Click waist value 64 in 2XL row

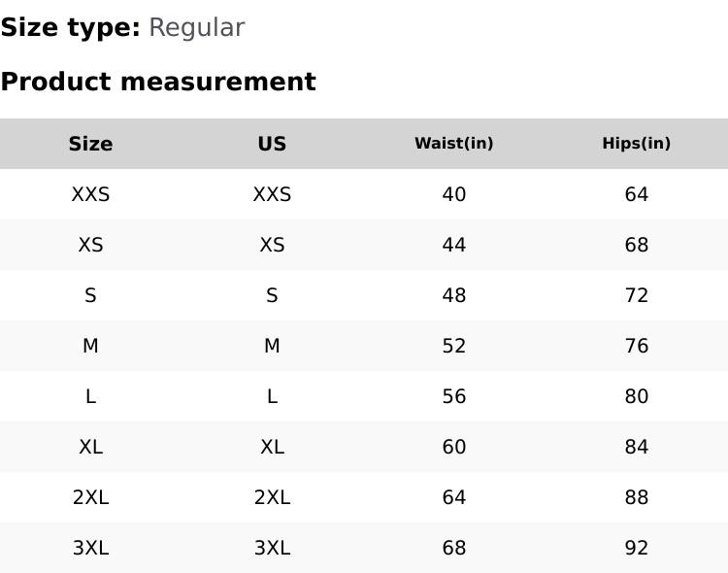[x=453, y=497]
